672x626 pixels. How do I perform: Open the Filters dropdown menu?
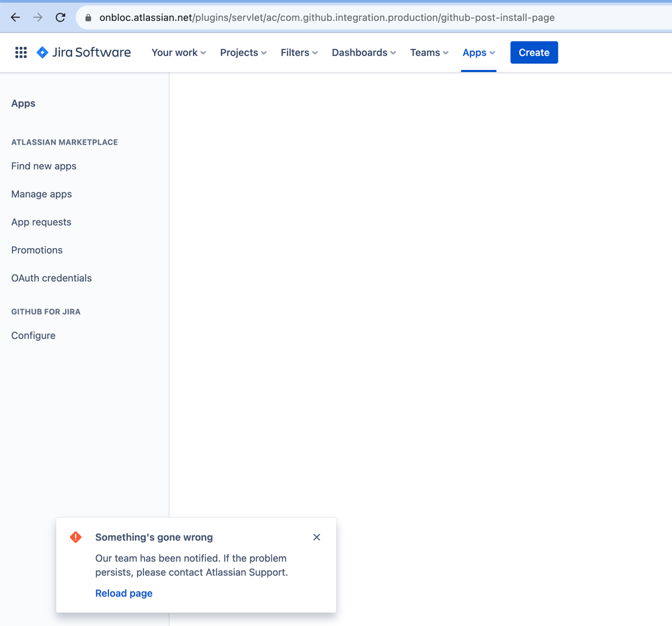click(x=299, y=52)
